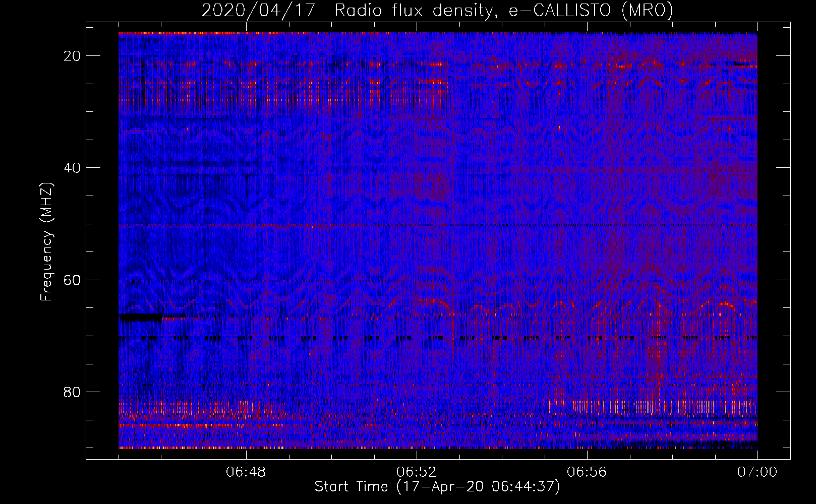Click the frequency tick label 60

(x=73, y=280)
